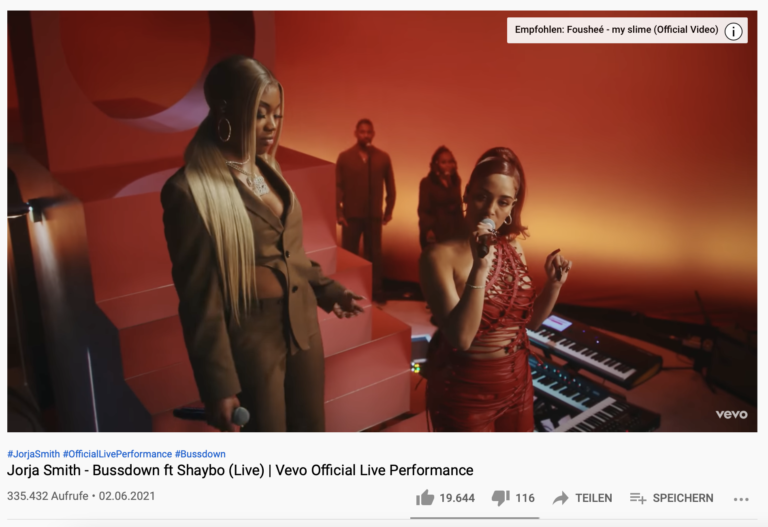Open the #OfficialLivePerformance hashtag link
This screenshot has height=527, width=768.
pos(117,454)
